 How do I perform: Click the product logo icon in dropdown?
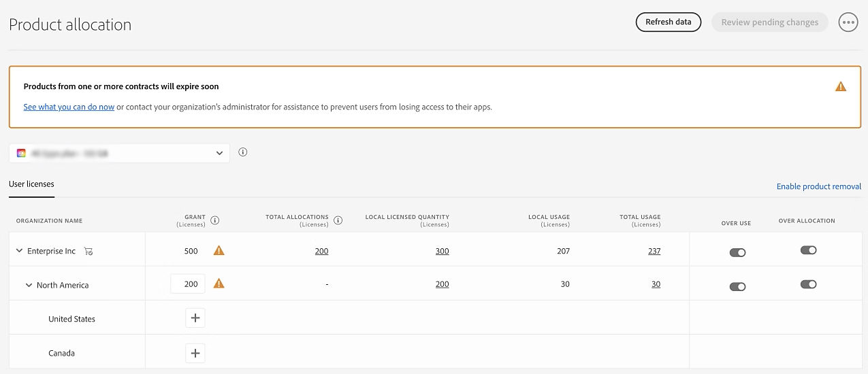[x=21, y=153]
